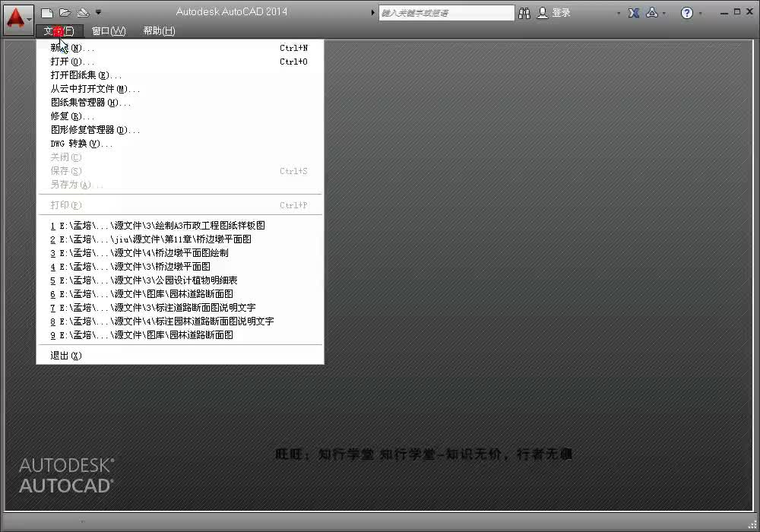The width and height of the screenshot is (760, 532).
Task: Open recent file 6 图库\园林道路断面图
Action: 180,294
